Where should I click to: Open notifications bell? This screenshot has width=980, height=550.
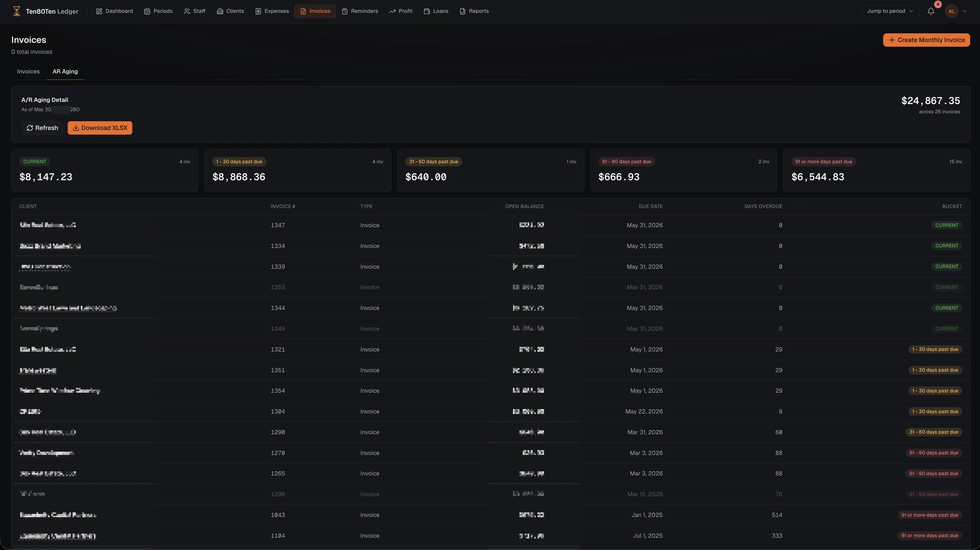pos(930,11)
